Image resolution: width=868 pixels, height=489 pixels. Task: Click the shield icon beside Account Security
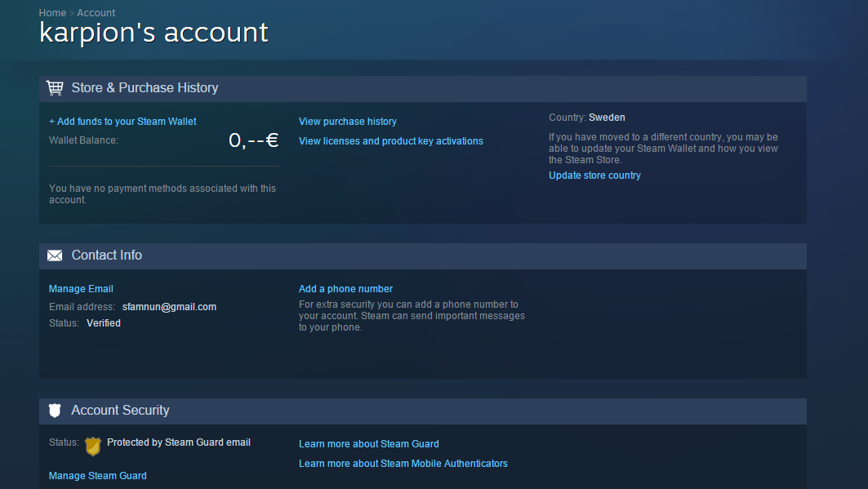55,411
